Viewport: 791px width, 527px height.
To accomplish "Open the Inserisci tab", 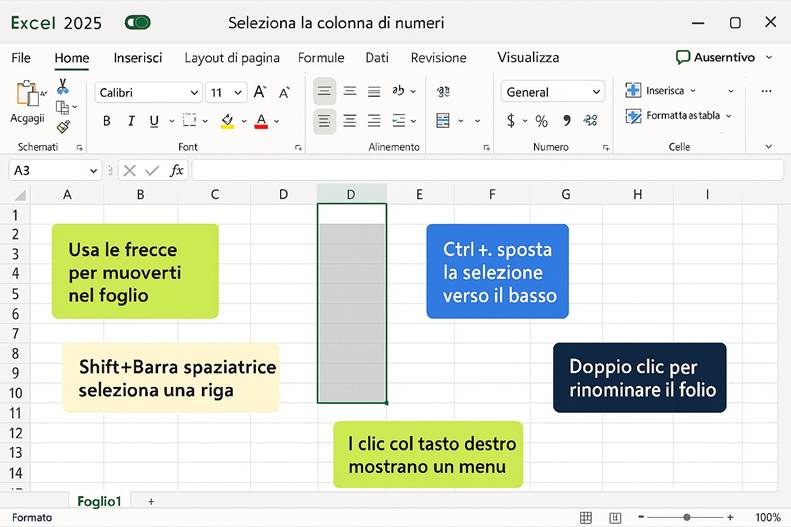I will click(x=138, y=58).
